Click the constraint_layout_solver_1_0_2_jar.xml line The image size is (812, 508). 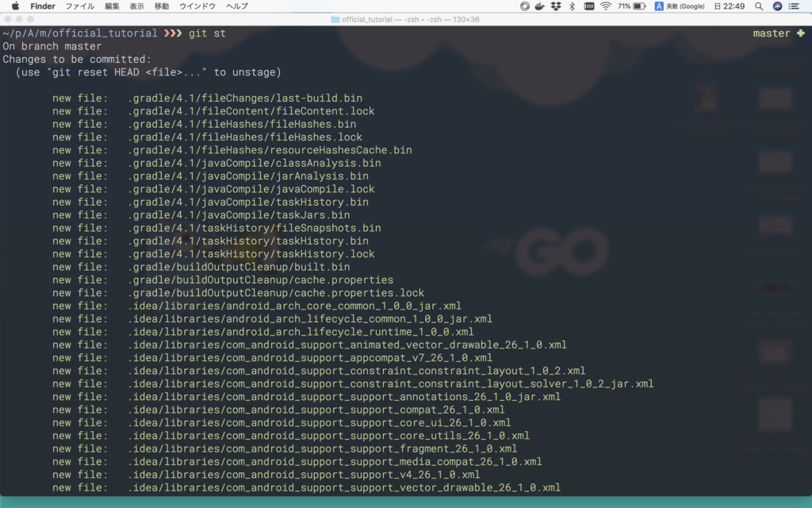pos(353,383)
